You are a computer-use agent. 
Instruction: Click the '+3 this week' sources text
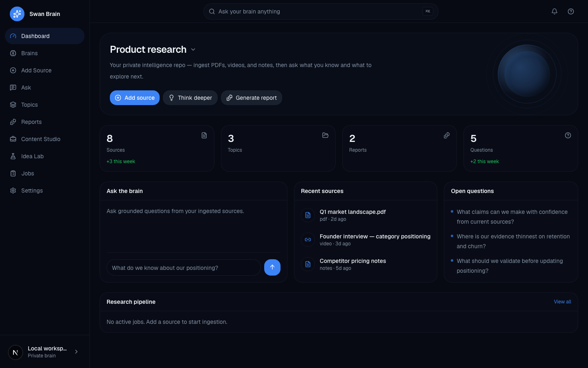121,162
